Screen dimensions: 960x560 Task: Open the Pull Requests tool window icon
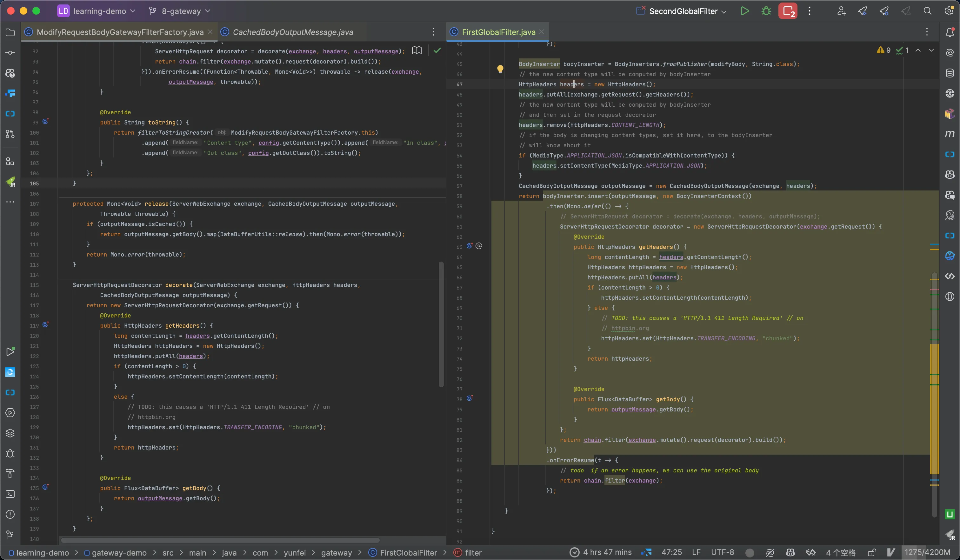[x=10, y=134]
